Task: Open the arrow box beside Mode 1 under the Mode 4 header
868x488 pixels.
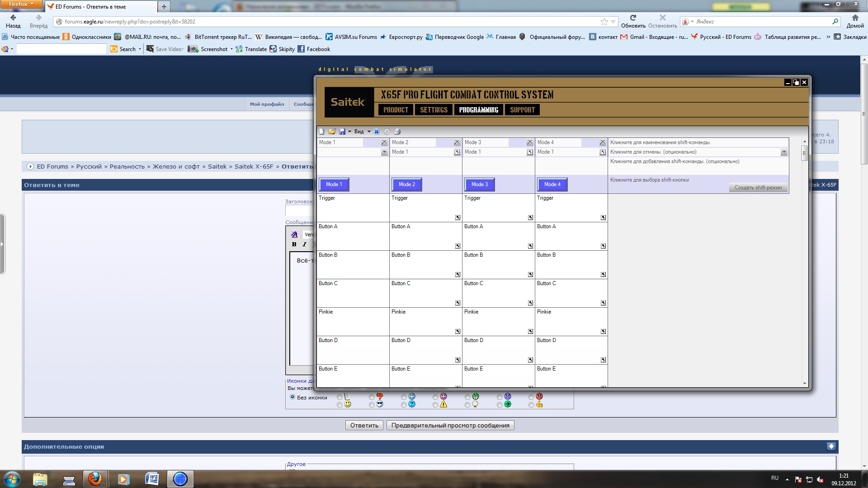Action: (603, 152)
